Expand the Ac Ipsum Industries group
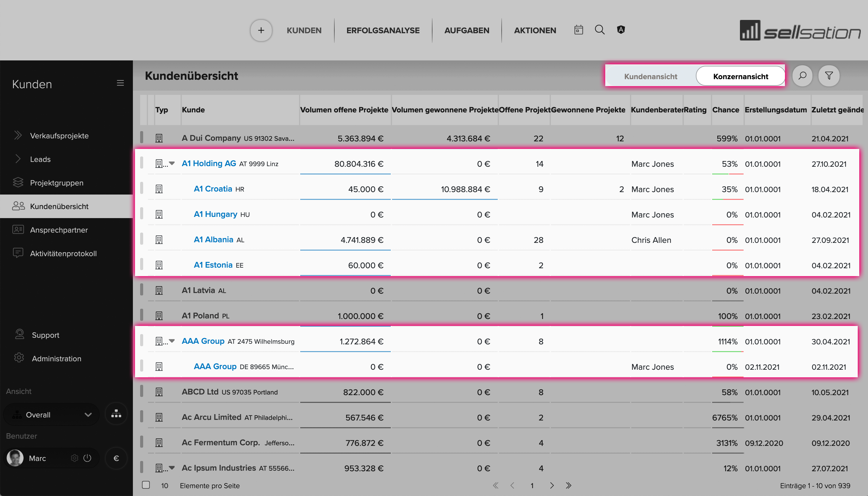Viewport: 868px width, 496px height. tap(172, 468)
